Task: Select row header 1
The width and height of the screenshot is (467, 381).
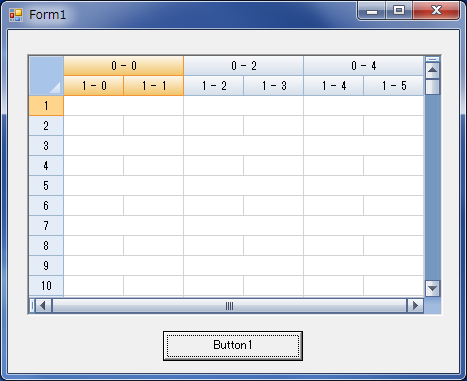Action: click(46, 106)
